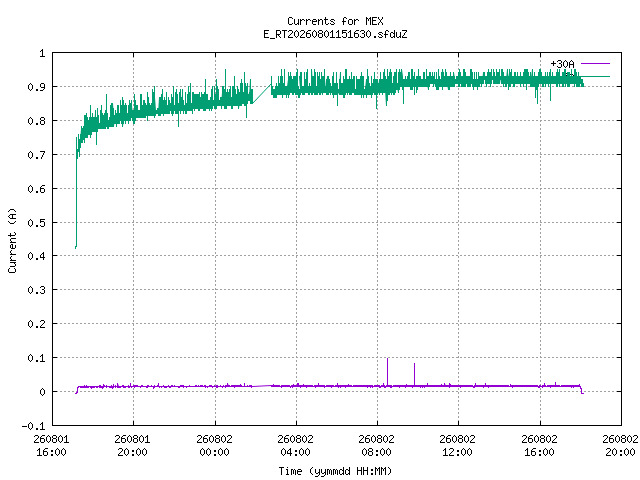Viewport: 640px width, 480px height.
Task: Click the y-axis tick label "-0.1"
Action: [x=33, y=426]
